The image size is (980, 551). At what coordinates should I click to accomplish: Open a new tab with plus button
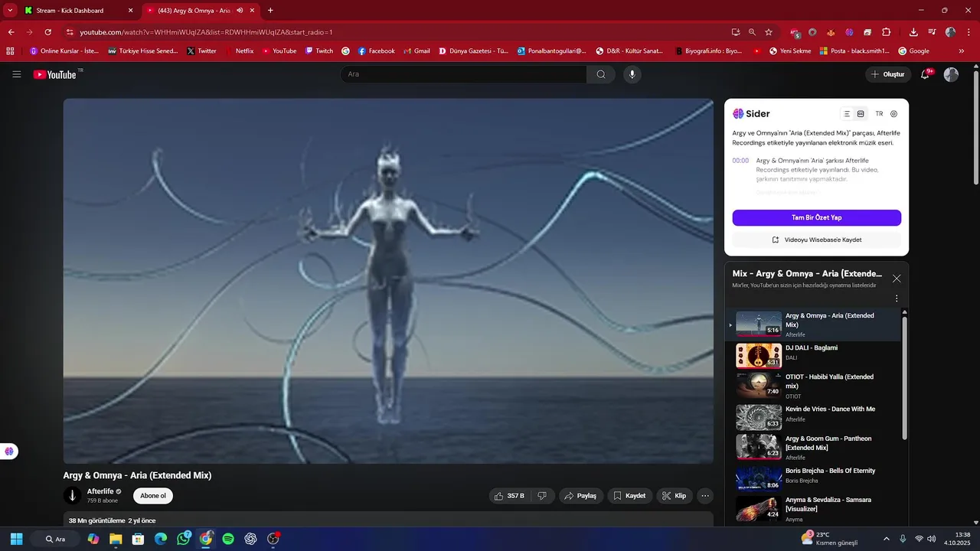[x=270, y=11]
